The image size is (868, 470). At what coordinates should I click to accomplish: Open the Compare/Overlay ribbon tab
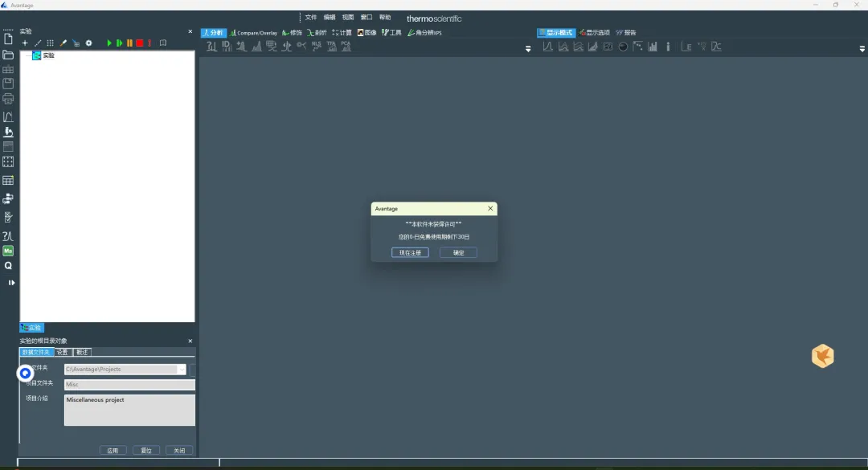253,33
